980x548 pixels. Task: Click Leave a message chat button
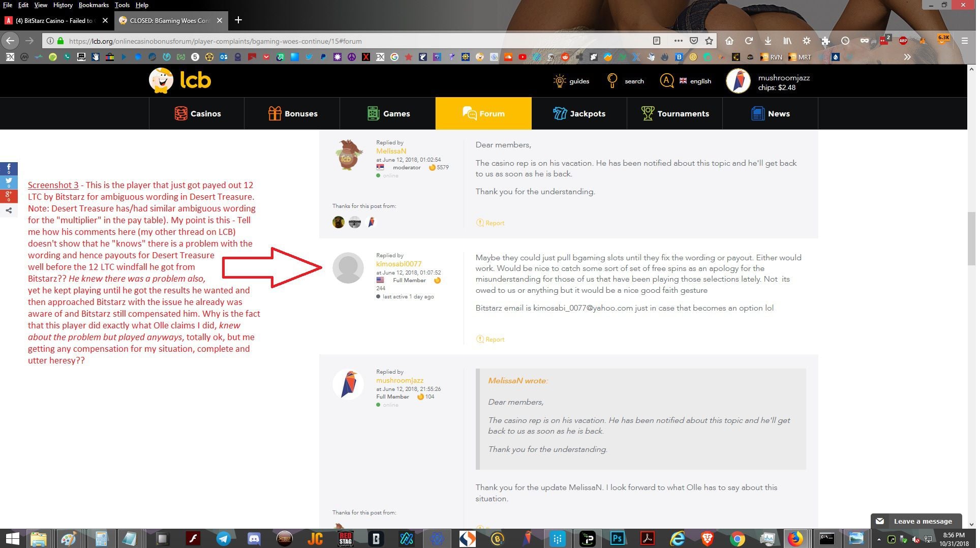pyautogui.click(x=916, y=521)
